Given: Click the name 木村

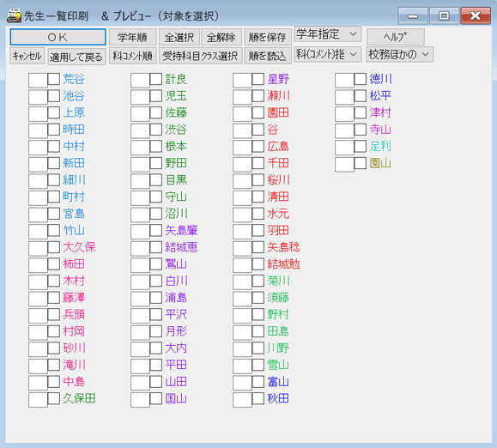Looking at the screenshot, I should click(x=74, y=281).
